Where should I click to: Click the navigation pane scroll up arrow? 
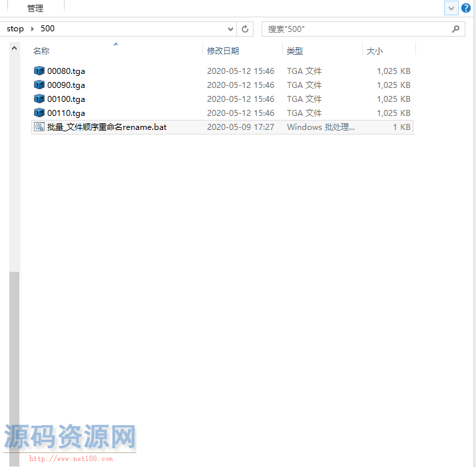[14, 48]
